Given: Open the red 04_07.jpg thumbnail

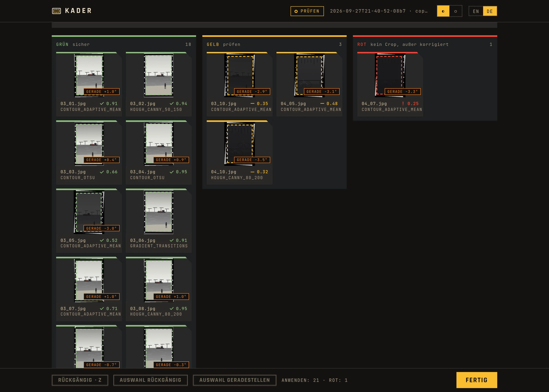Looking at the screenshot, I should coord(390,75).
